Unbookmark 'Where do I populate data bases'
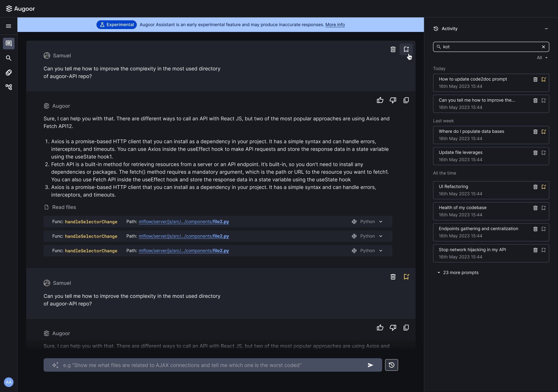The width and height of the screenshot is (558, 392). tap(544, 132)
